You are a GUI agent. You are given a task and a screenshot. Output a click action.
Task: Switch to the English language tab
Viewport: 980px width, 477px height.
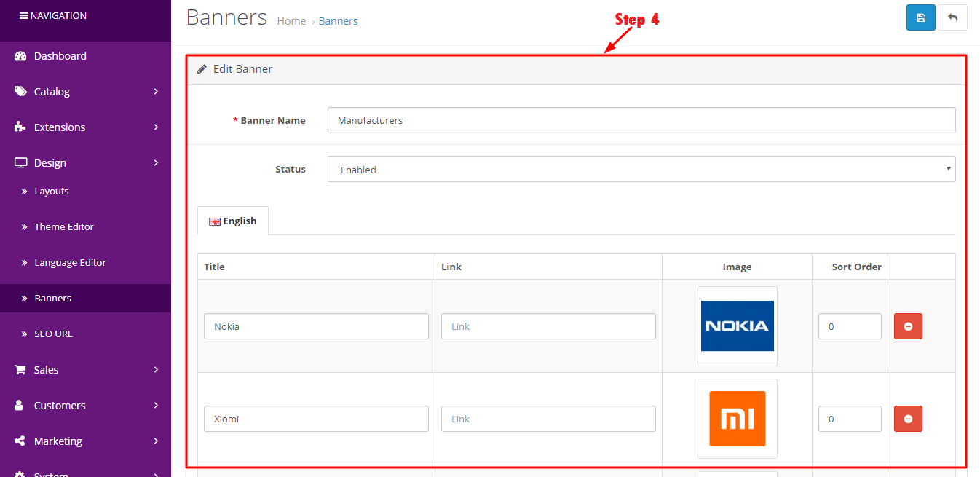[x=233, y=221]
